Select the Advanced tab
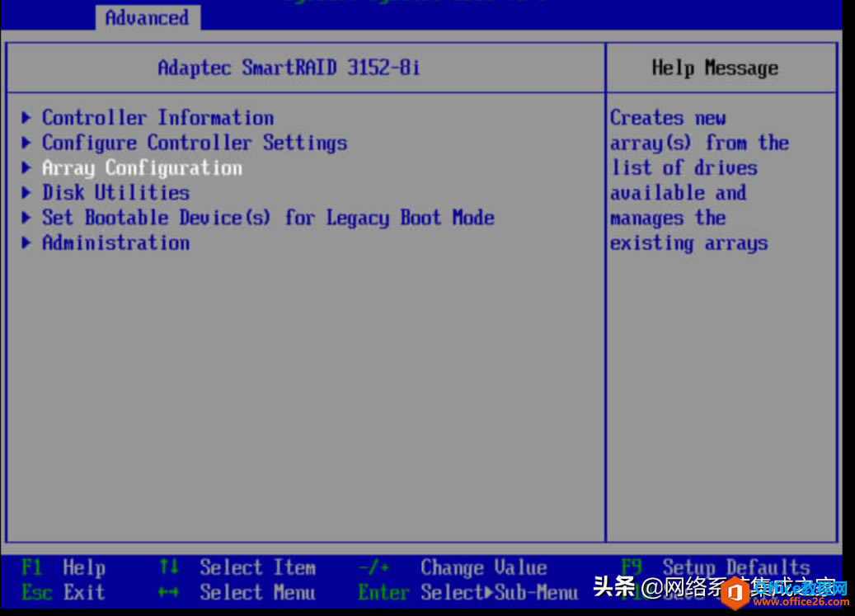This screenshot has height=616, width=855. (148, 17)
